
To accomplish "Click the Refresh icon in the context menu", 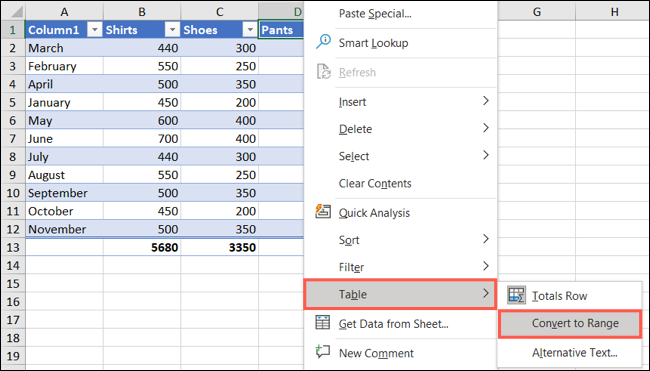I will 323,72.
